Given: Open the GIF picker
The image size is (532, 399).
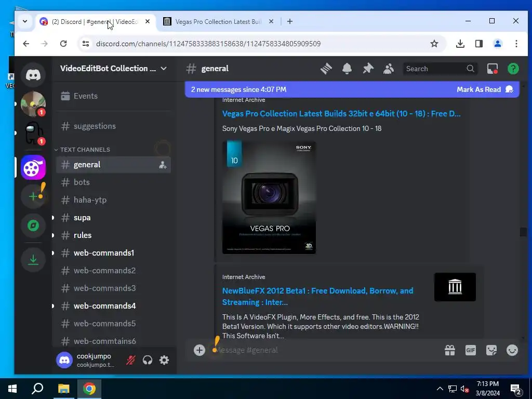Looking at the screenshot, I should click(x=471, y=350).
